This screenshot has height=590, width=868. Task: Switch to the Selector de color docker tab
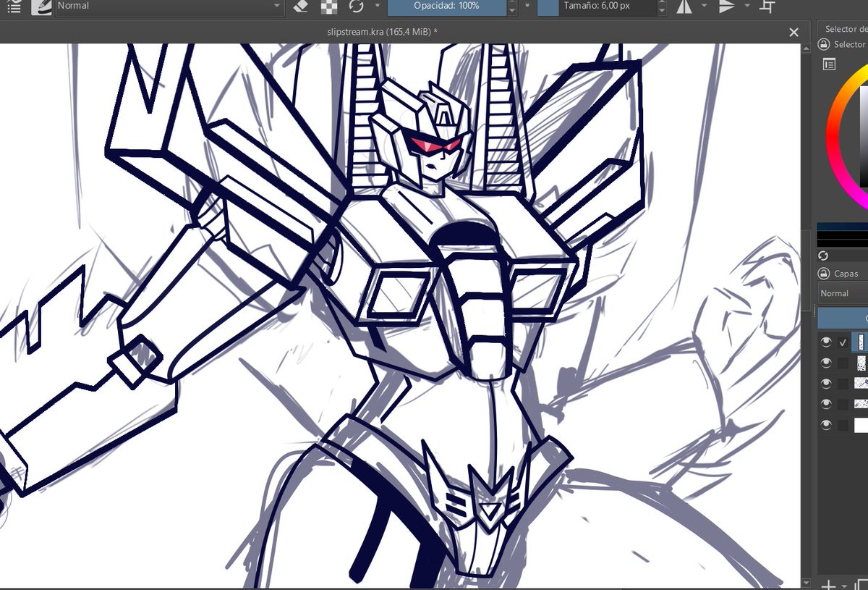pyautogui.click(x=846, y=29)
